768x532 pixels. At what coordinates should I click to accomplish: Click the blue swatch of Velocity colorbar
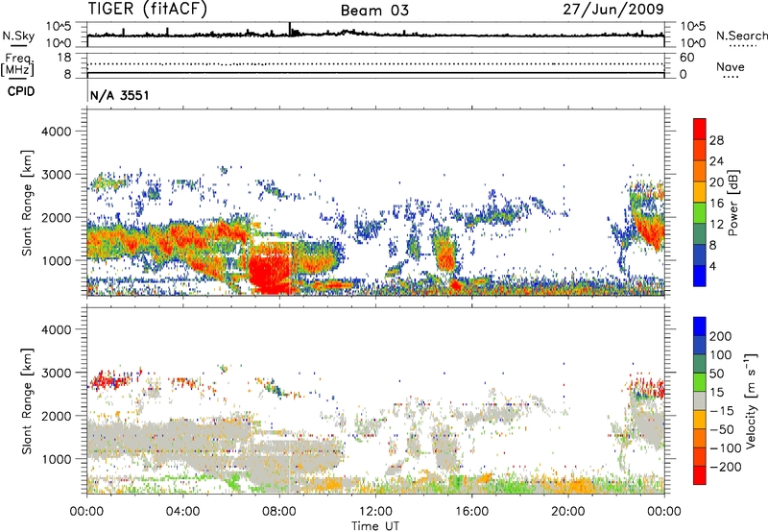point(700,326)
